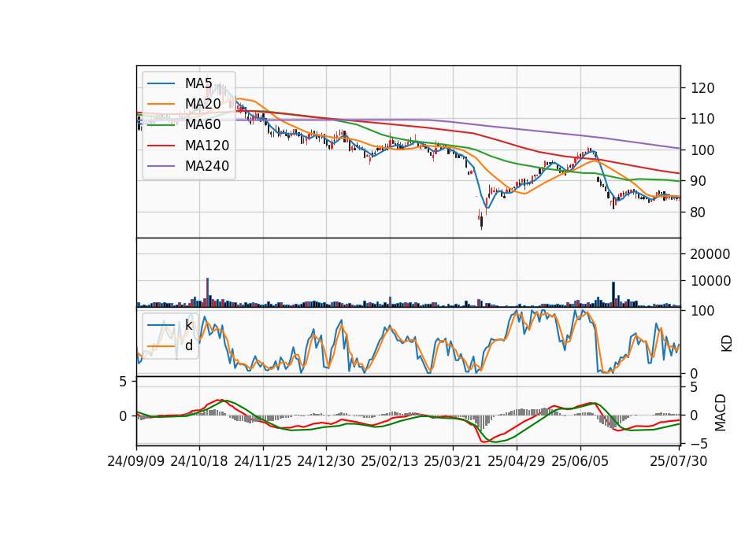Viewport: 756px width, 543px height.
Task: Click the d legend label in KD panel
Action: (188, 345)
